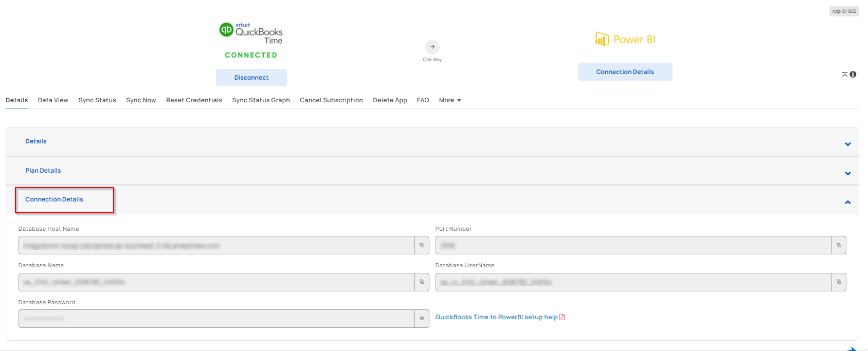
Task: Click the Port Number field
Action: point(634,246)
